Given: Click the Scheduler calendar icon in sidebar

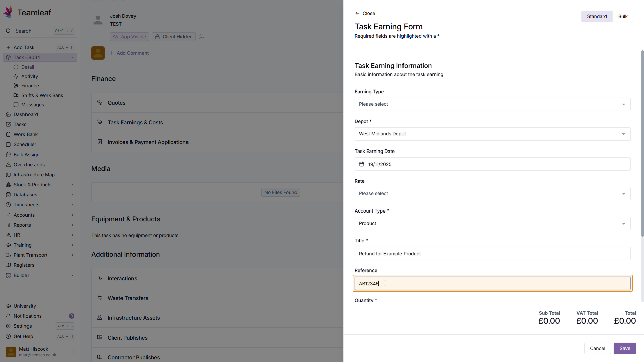Looking at the screenshot, I should tap(8, 144).
